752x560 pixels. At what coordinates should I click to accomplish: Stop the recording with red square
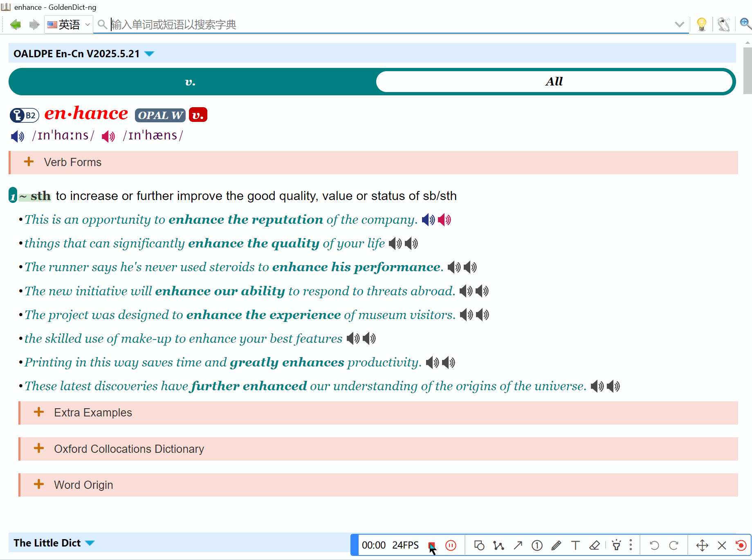(x=431, y=545)
